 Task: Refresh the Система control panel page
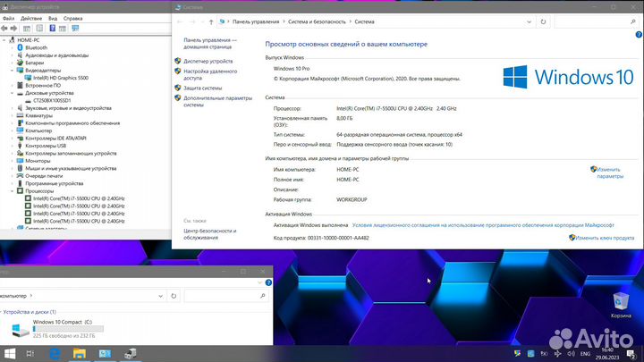[543, 21]
